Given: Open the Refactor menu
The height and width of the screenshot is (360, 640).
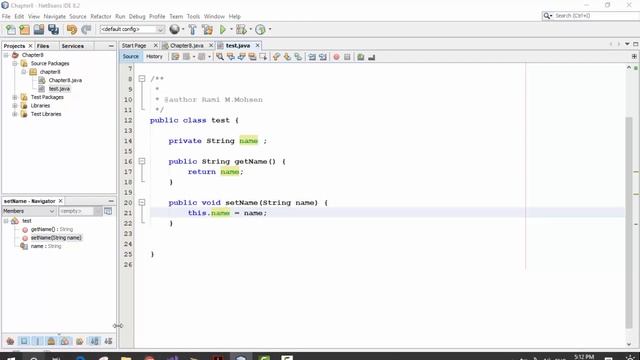Looking at the screenshot, I should pos(101,16).
